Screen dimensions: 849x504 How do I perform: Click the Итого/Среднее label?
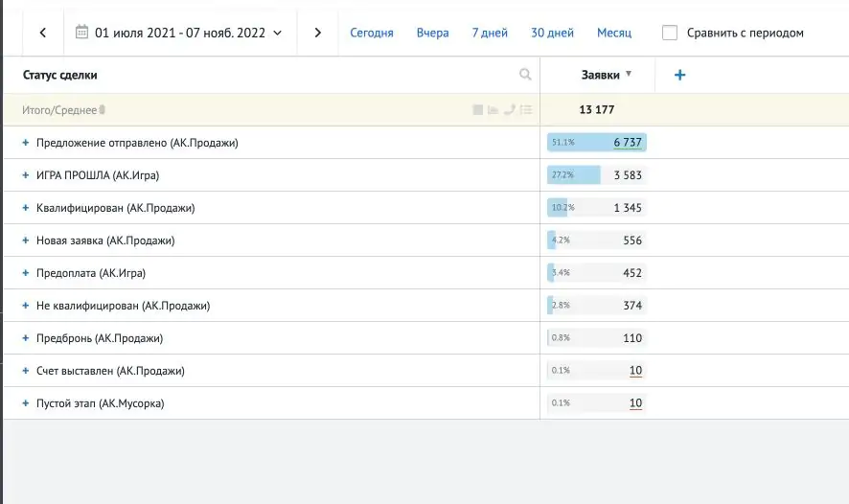59,110
